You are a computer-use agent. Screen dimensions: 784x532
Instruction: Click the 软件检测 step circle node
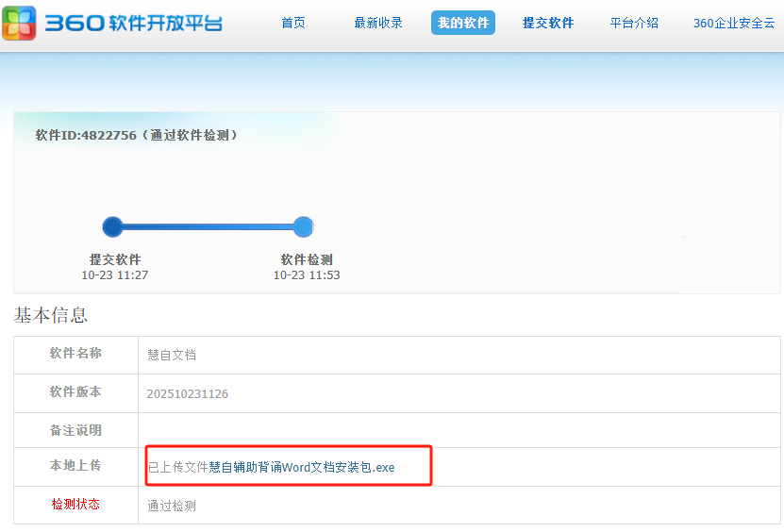tap(303, 226)
